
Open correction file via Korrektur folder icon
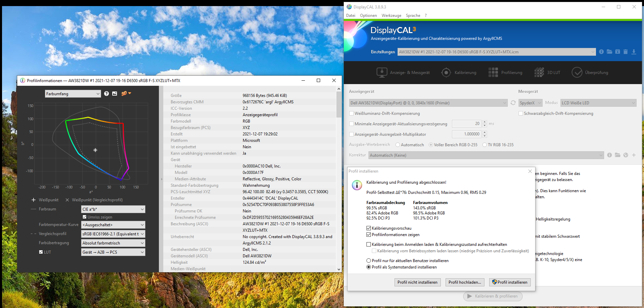point(618,155)
